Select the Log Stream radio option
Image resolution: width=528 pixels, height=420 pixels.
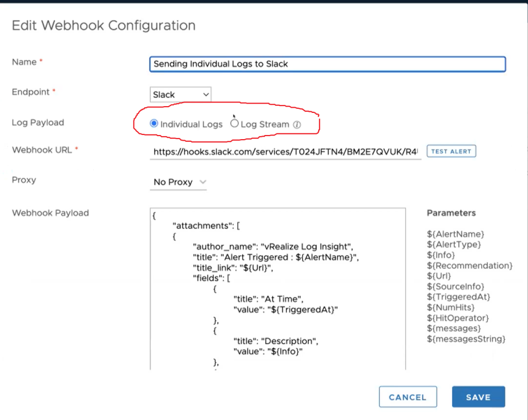pos(235,124)
